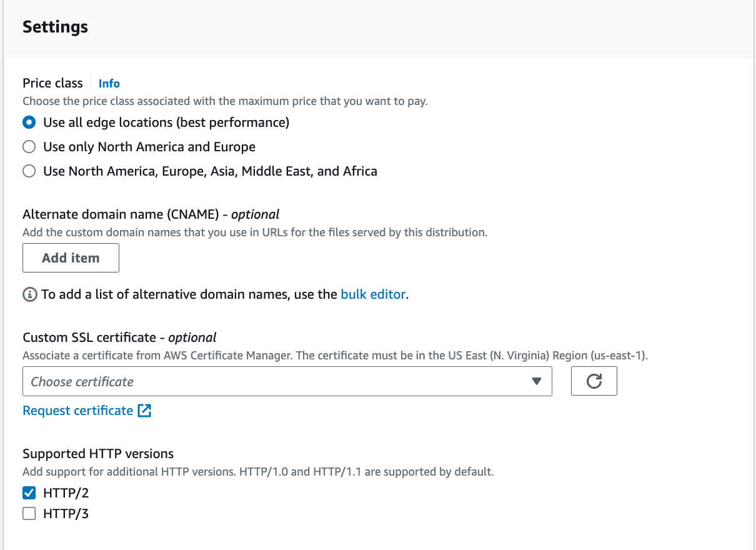Enable the HTTP/3 checkbox
This screenshot has width=756, height=550.
point(29,514)
